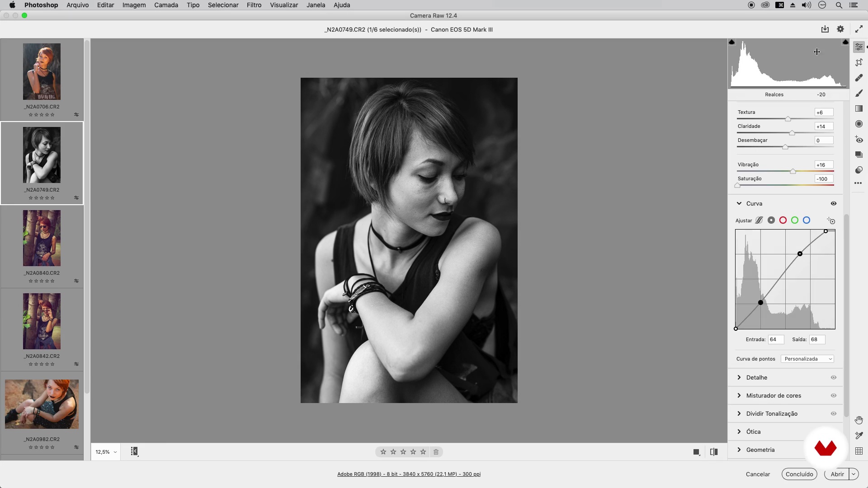Open the Snapshots panel icon

pyautogui.click(x=859, y=155)
